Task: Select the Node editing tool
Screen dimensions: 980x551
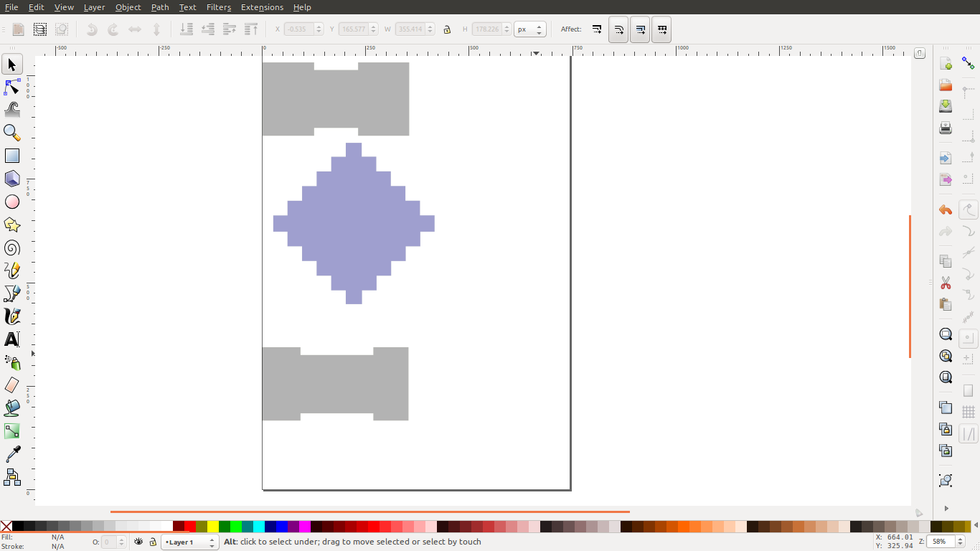Action: (12, 88)
